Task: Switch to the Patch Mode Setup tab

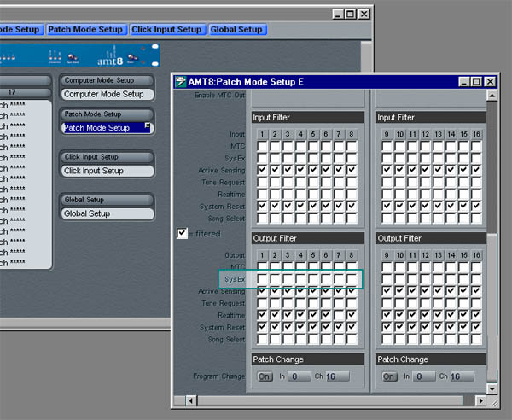Action: pyautogui.click(x=85, y=29)
